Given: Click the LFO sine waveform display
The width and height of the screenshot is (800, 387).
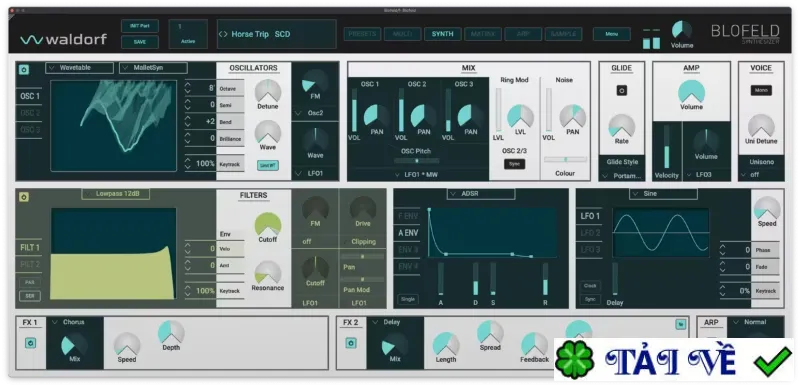Looking at the screenshot, I should (x=661, y=233).
